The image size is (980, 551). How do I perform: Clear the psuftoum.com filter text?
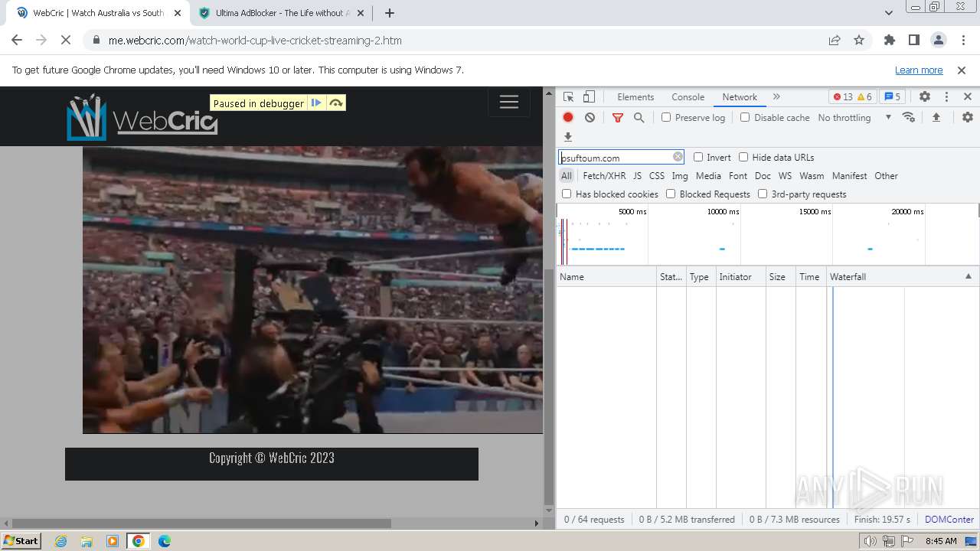tap(678, 157)
